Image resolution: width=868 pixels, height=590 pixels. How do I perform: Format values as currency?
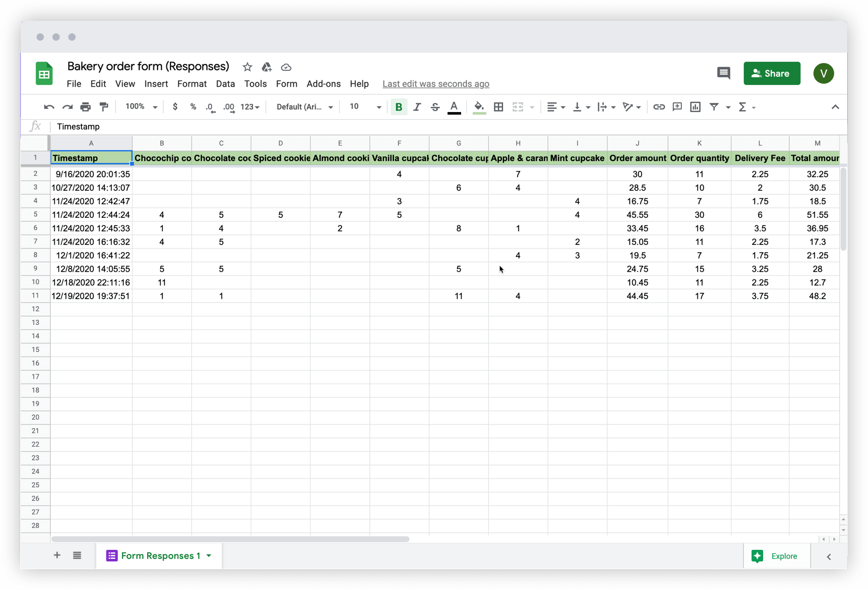(x=175, y=107)
